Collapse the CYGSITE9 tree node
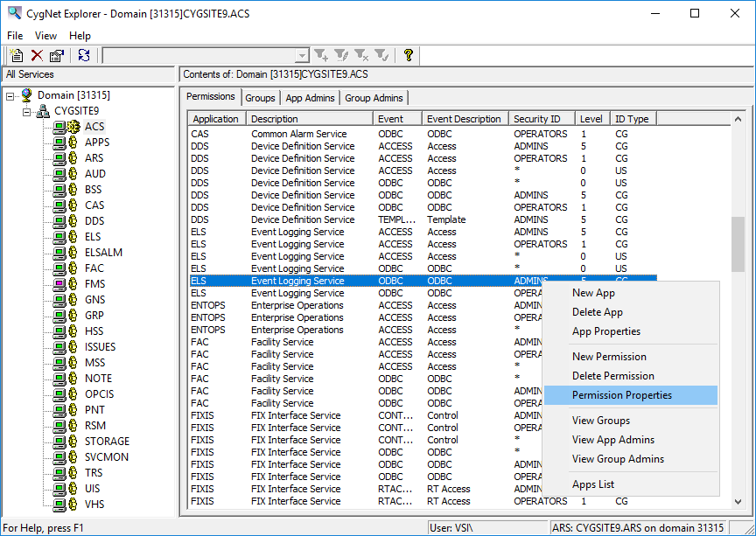This screenshot has width=756, height=536. coord(26,112)
